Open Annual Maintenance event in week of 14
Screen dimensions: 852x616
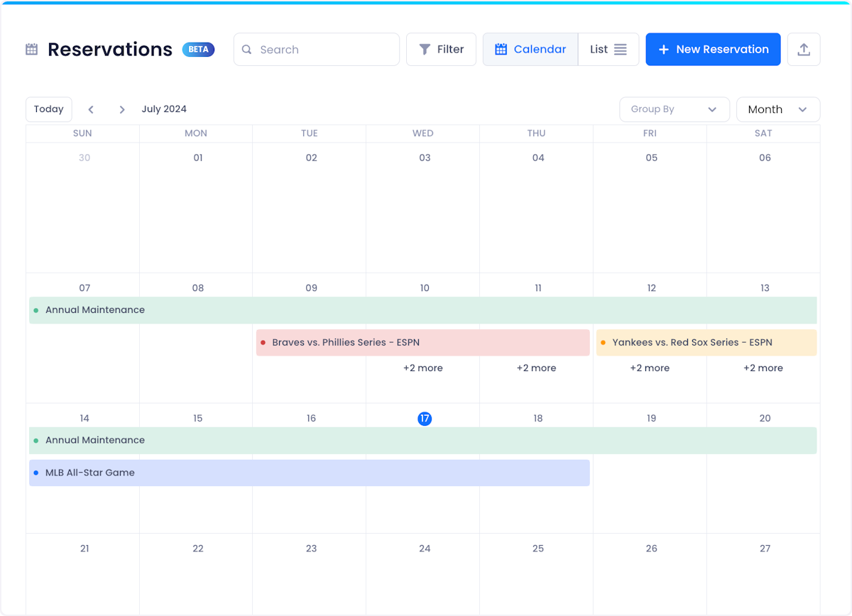click(423, 441)
